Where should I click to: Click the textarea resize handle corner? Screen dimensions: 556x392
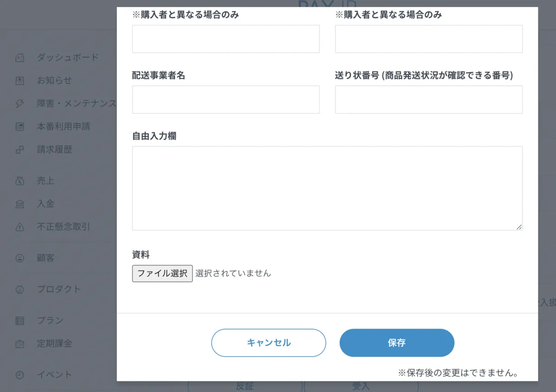pos(519,227)
